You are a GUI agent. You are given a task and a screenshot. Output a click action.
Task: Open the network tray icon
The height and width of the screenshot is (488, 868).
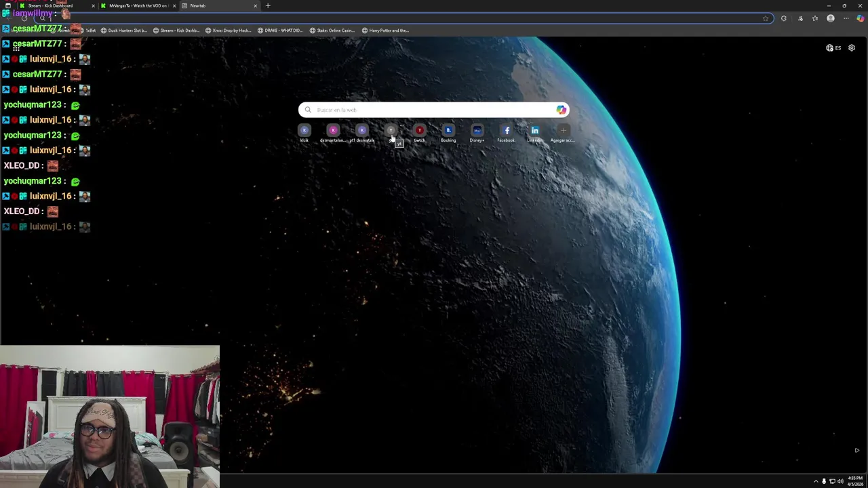click(832, 481)
